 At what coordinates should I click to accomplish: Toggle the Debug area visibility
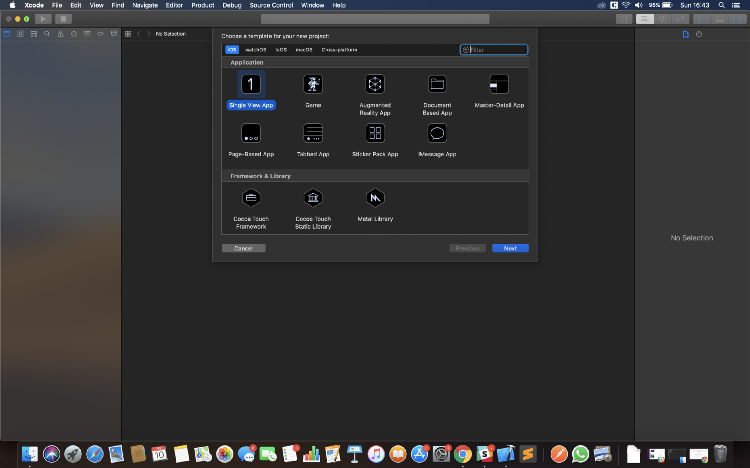(719, 19)
